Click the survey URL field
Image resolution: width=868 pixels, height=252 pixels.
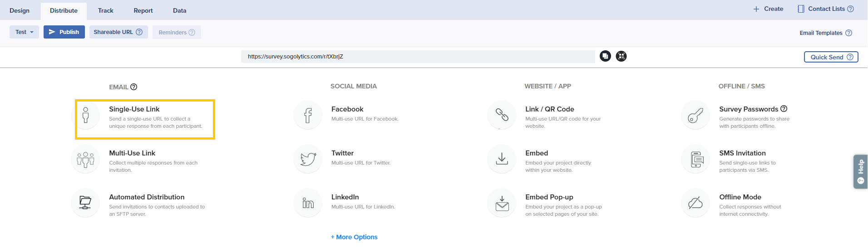click(x=418, y=57)
